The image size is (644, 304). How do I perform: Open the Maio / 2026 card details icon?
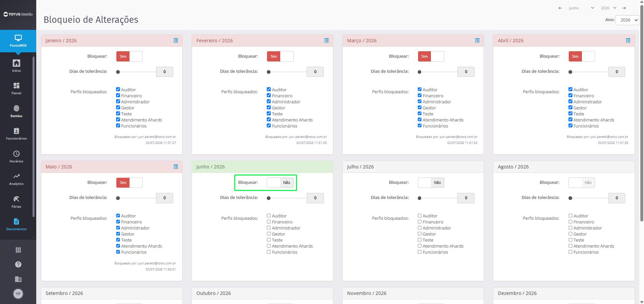pos(176,167)
